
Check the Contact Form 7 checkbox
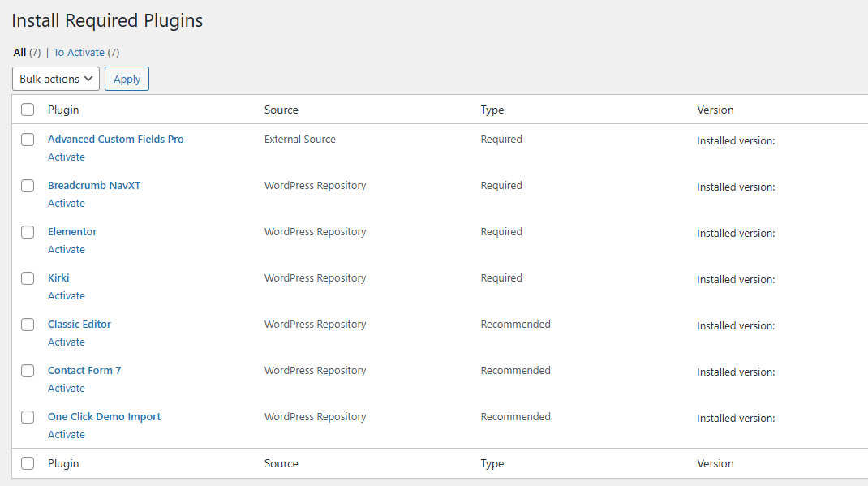(x=28, y=371)
